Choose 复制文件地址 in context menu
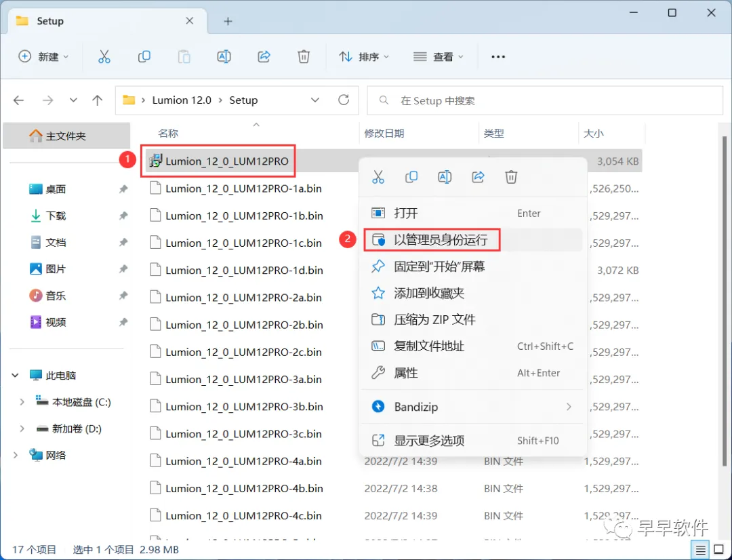Viewport: 732px width, 560px height. pyautogui.click(x=472, y=346)
